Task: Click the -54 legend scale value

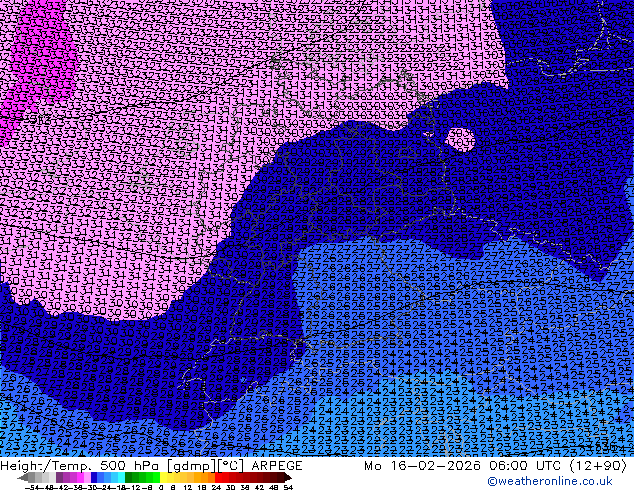Action: point(32,487)
